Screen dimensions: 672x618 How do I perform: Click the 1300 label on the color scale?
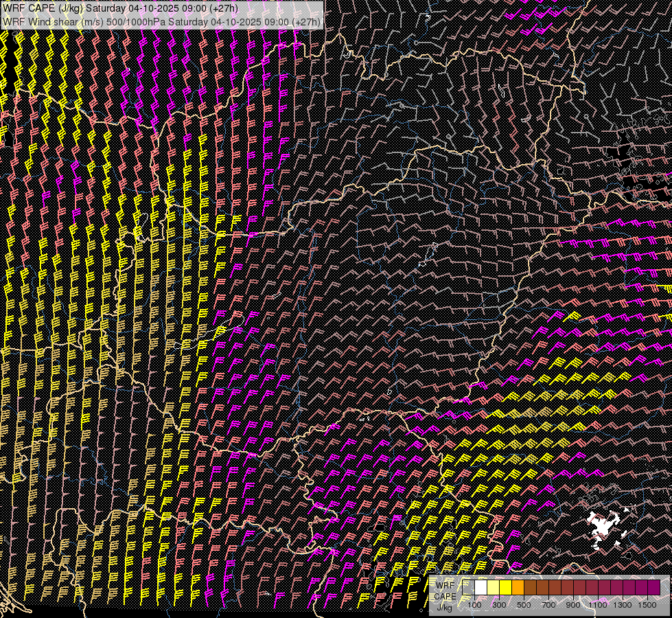click(x=623, y=605)
